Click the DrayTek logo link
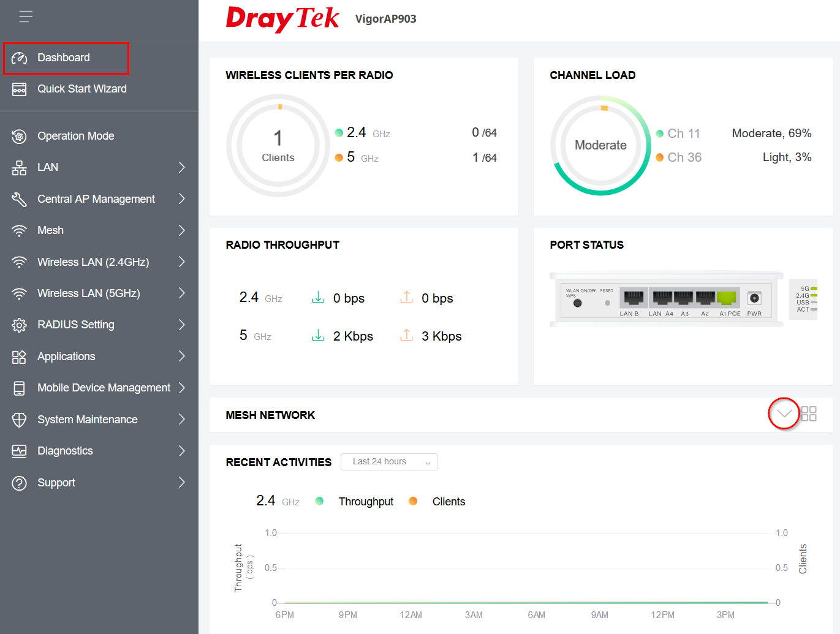The height and width of the screenshot is (634, 840). point(282,19)
